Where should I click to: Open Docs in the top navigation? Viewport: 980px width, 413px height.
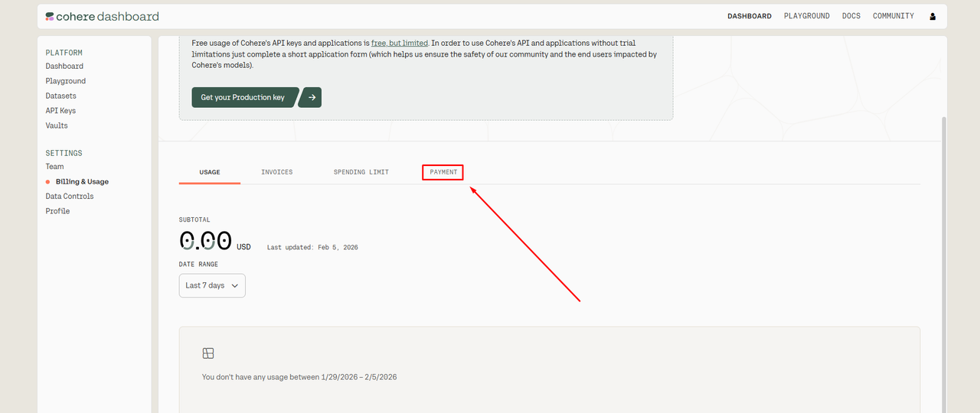[851, 16]
